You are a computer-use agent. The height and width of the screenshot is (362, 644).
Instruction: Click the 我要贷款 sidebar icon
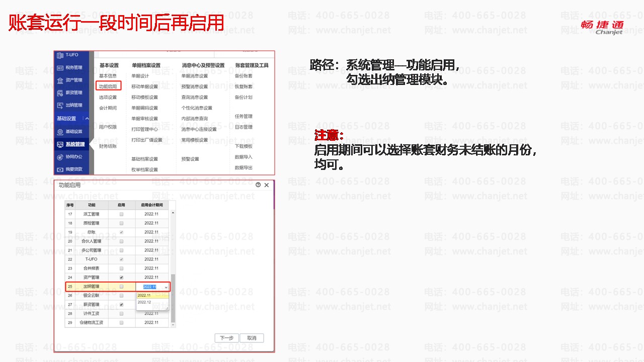(x=60, y=169)
